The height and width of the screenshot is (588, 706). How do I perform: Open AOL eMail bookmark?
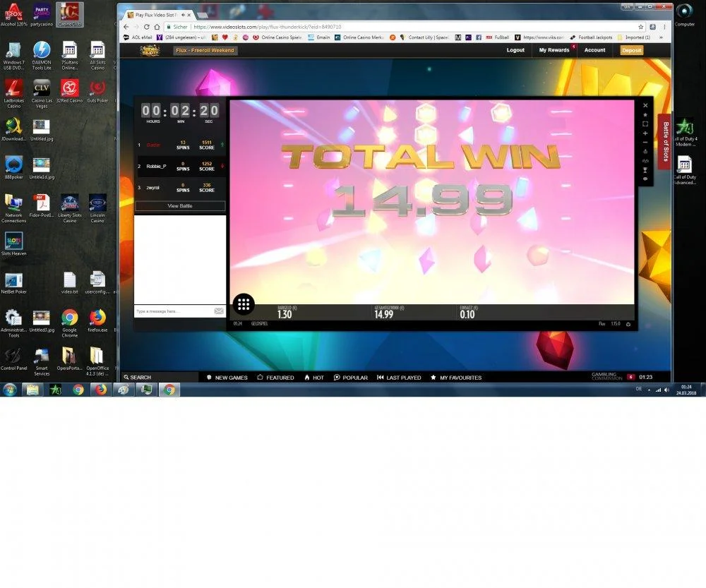(x=138, y=37)
